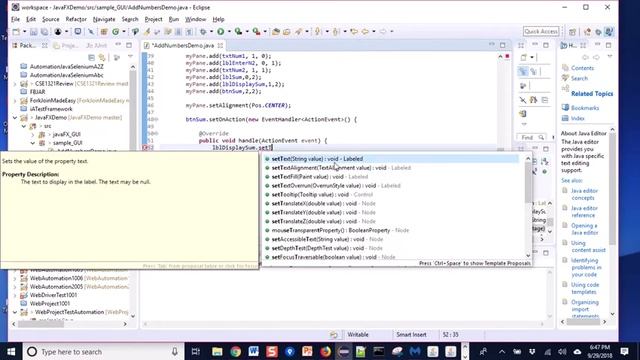This screenshot has width=640, height=360.
Task: Click the Save disk icon in toolbar
Action: 34,31
